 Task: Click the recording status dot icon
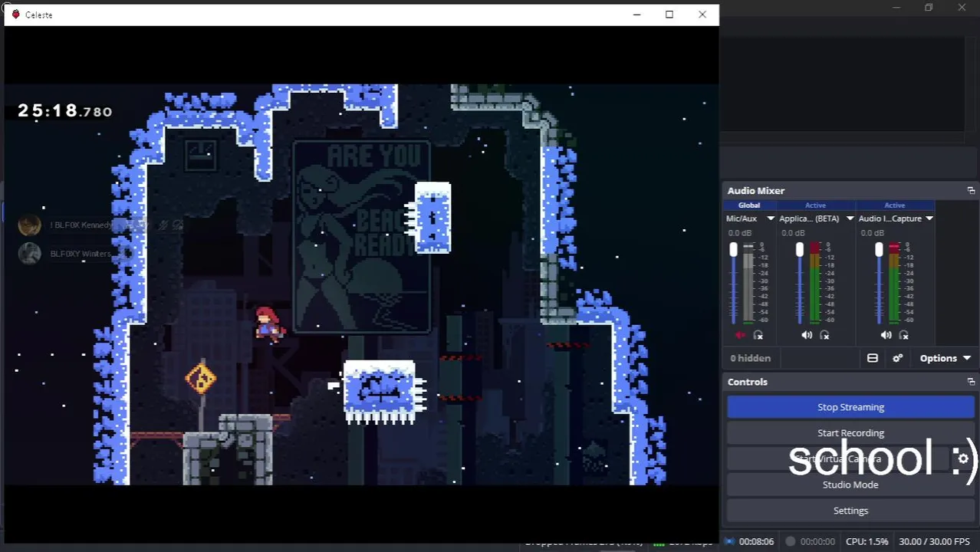click(x=791, y=541)
